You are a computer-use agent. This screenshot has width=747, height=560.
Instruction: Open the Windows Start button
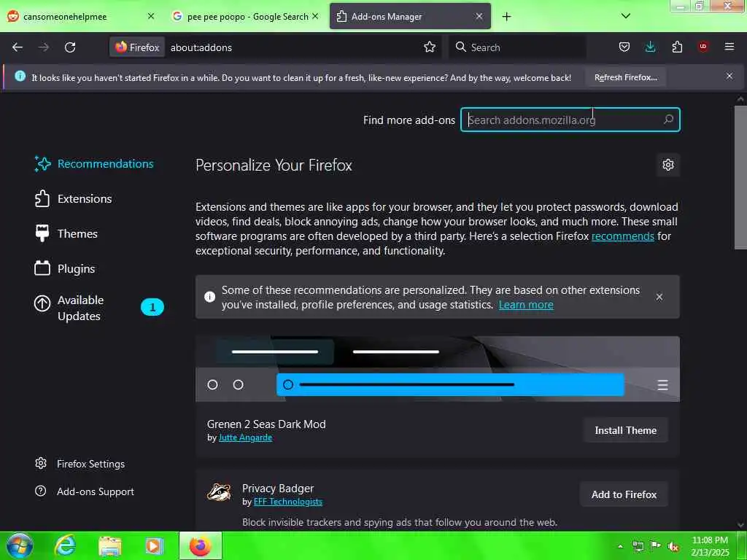(x=20, y=545)
